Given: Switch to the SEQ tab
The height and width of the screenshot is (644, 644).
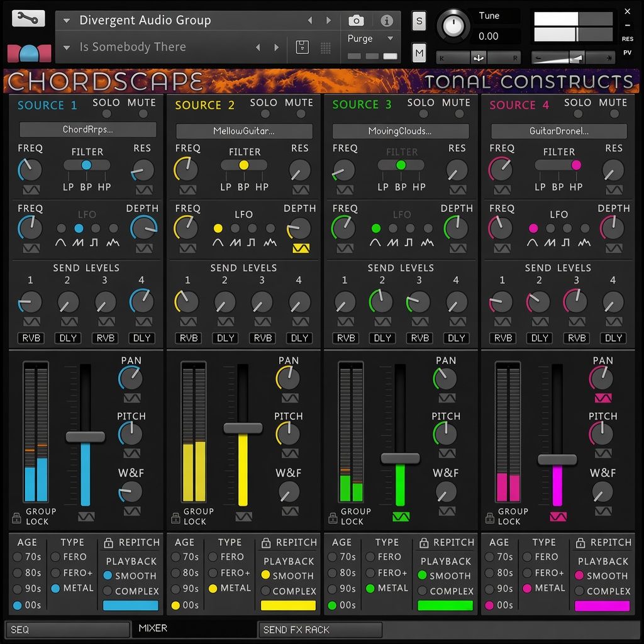Looking at the screenshot, I should [67, 630].
